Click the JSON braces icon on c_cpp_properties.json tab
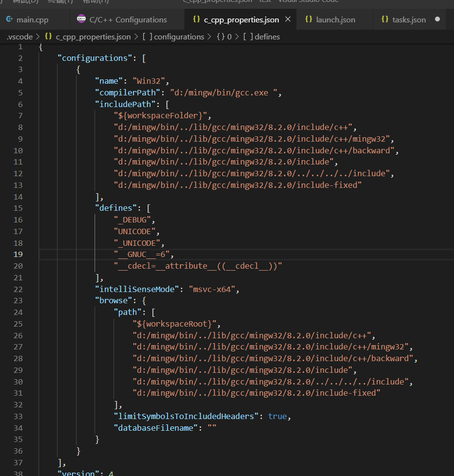Viewport: 454px width, 476px height. [x=197, y=19]
